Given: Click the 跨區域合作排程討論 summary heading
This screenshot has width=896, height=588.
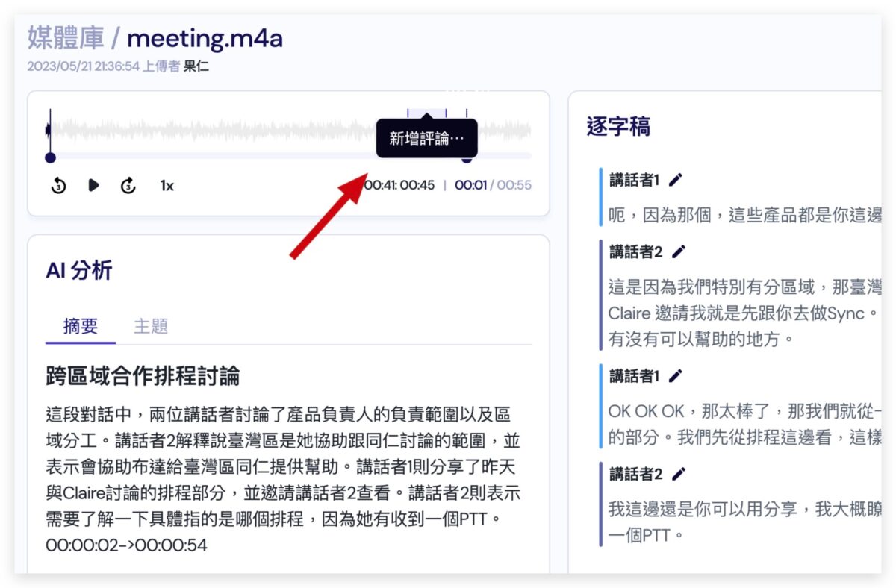Looking at the screenshot, I should (x=143, y=375).
